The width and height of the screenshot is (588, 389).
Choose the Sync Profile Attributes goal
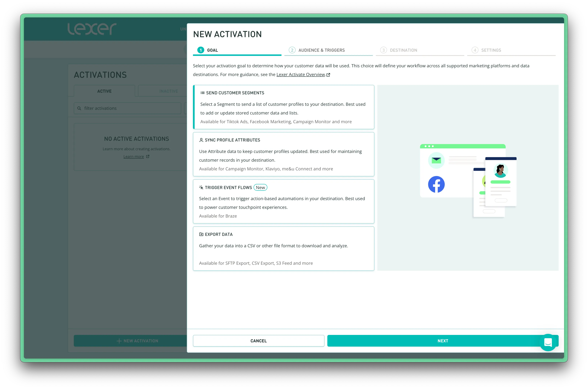click(283, 154)
